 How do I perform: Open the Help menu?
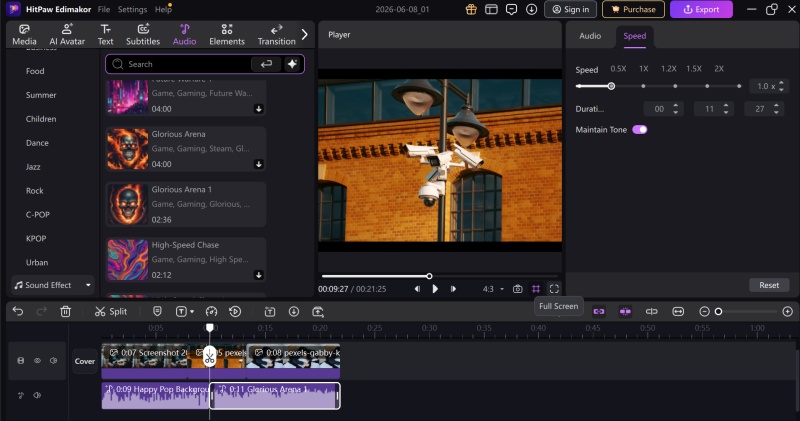coord(163,9)
